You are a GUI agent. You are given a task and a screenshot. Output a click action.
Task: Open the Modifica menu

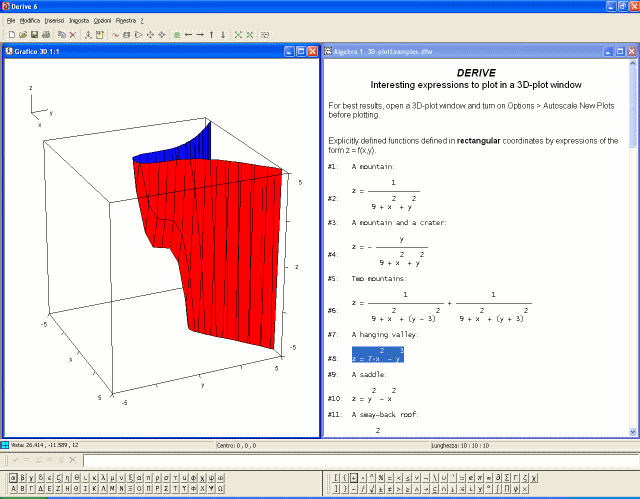30,20
